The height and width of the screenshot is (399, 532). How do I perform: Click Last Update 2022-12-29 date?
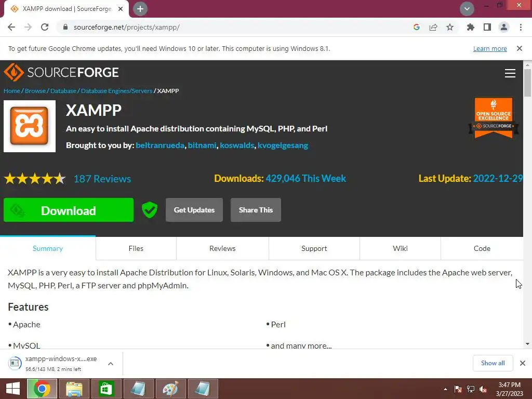[x=498, y=179]
